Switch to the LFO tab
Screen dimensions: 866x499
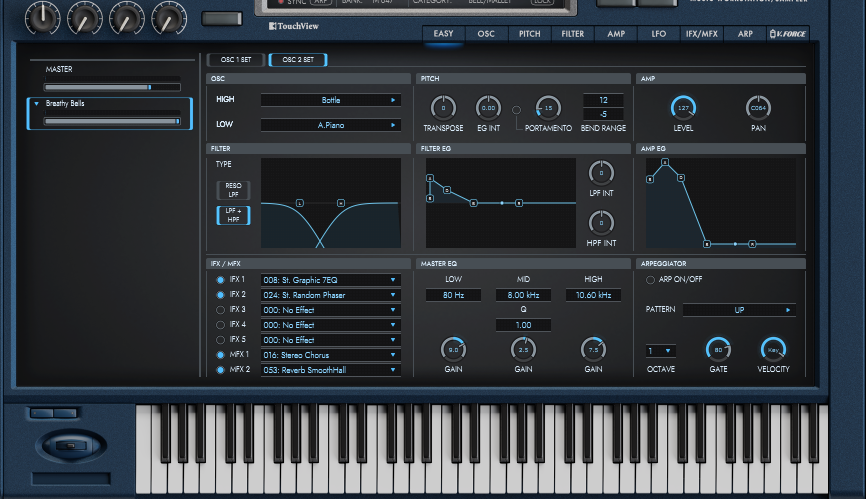click(x=658, y=34)
